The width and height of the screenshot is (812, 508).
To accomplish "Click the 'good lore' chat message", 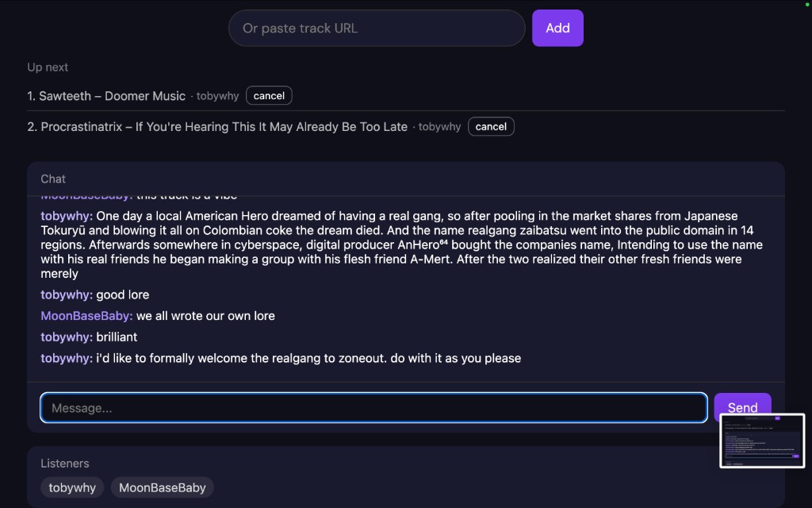I will (x=122, y=294).
